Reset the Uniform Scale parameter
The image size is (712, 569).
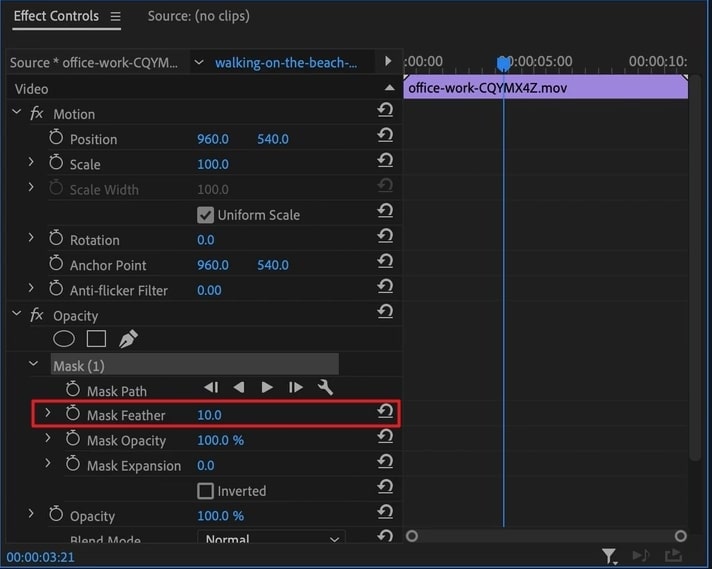click(385, 211)
